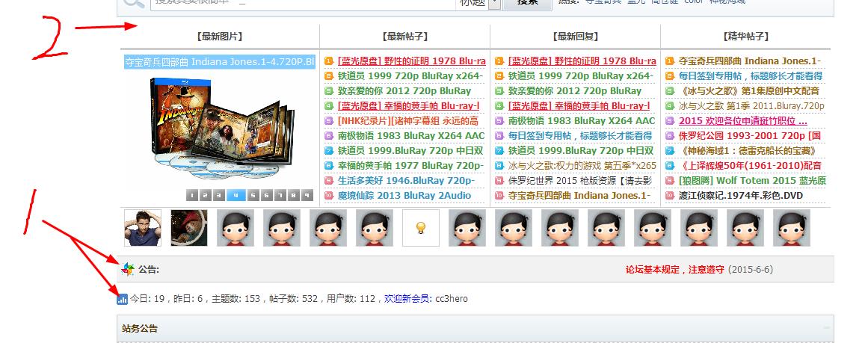Open new member cc3hero's profile
868x343 pixels.
coord(451,299)
